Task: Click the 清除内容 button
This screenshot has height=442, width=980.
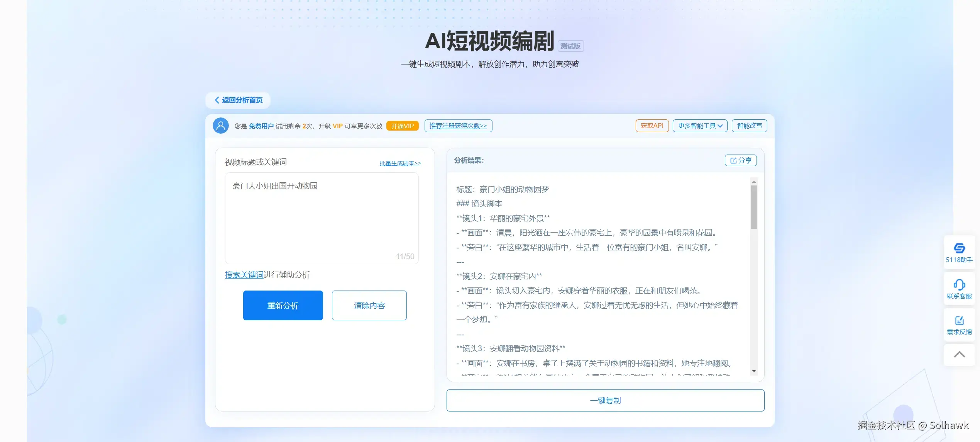Action: [x=369, y=306]
